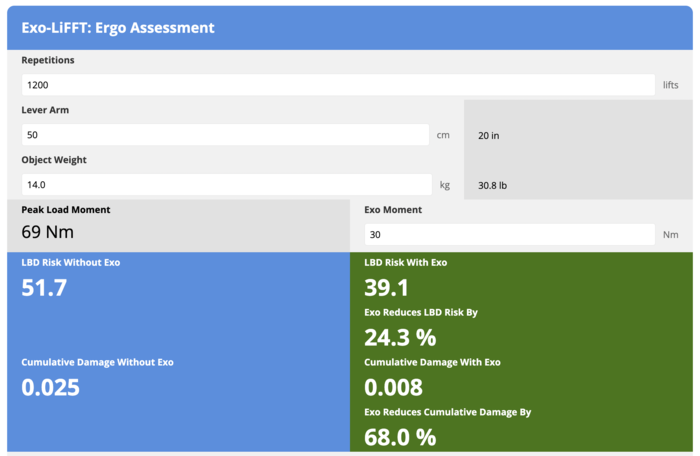
Task: Click the Exo-LiFFT: Ergo Assessment header title
Action: tap(118, 28)
